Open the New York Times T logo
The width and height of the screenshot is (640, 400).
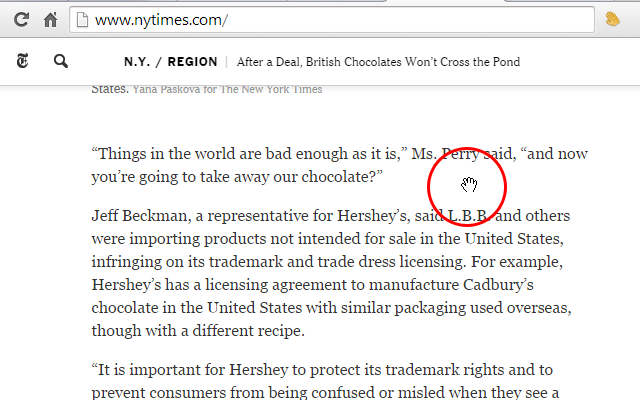pyautogui.click(x=22, y=61)
